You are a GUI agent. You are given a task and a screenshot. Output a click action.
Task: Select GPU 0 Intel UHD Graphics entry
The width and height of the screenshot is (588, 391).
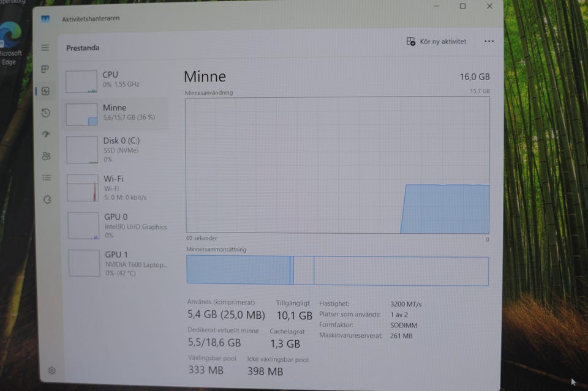(x=117, y=225)
